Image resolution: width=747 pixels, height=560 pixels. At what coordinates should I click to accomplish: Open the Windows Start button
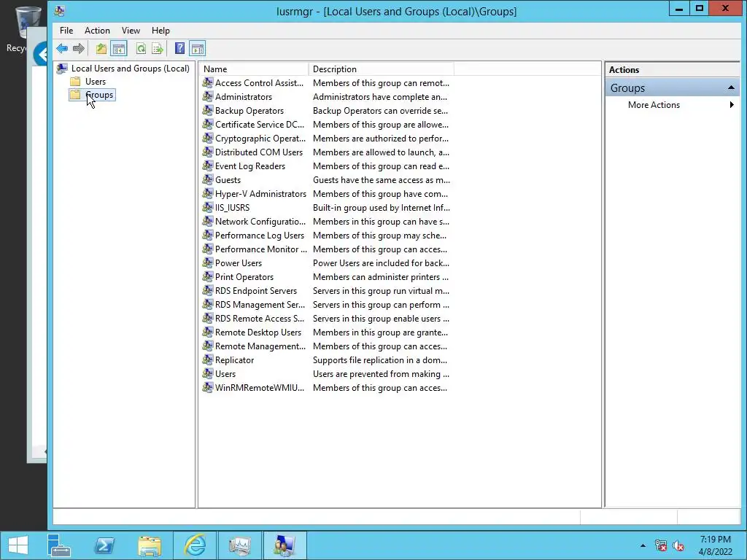18,545
